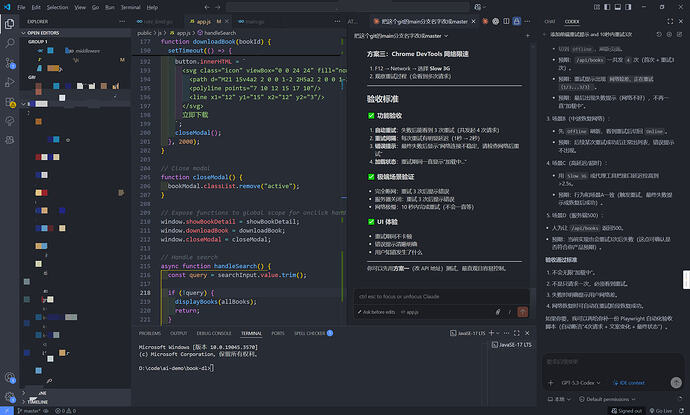The height and width of the screenshot is (415, 690).
Task: Send the Codex message with round arrow button
Action: tap(676, 382)
